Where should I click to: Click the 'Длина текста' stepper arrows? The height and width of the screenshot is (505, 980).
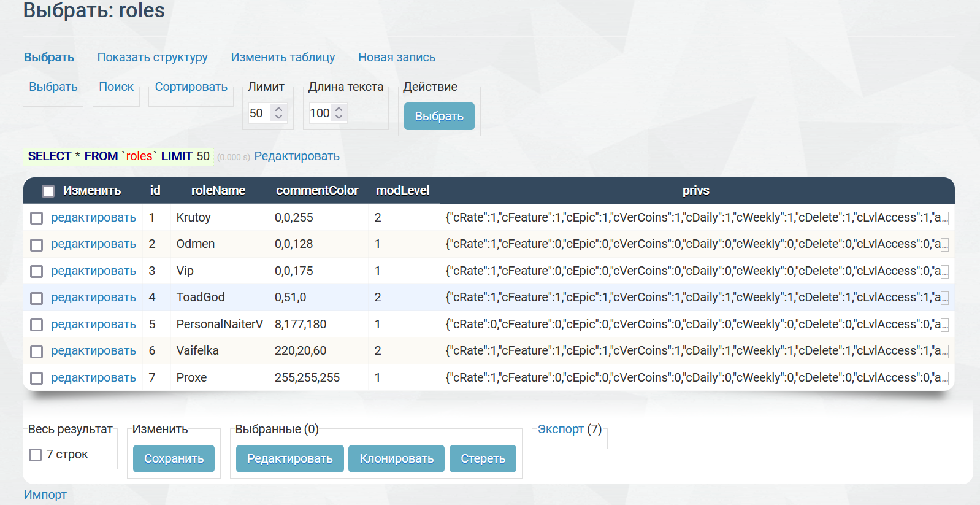click(x=339, y=113)
